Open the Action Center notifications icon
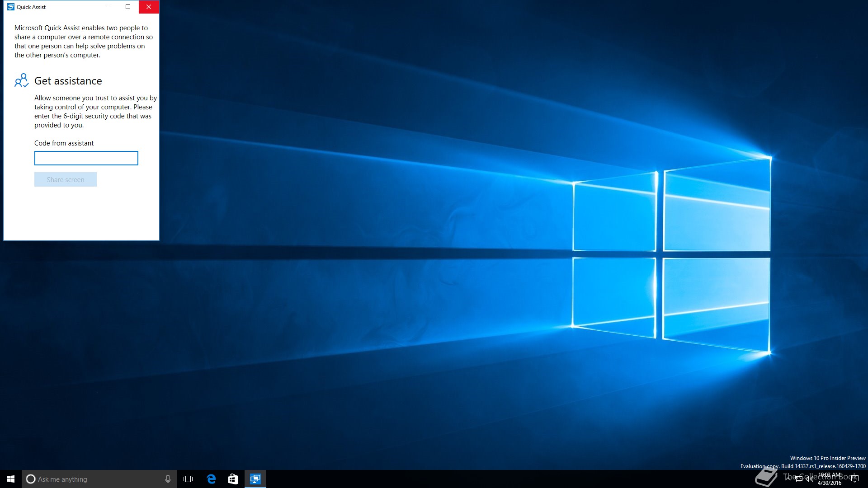The height and width of the screenshot is (488, 868). tap(854, 479)
